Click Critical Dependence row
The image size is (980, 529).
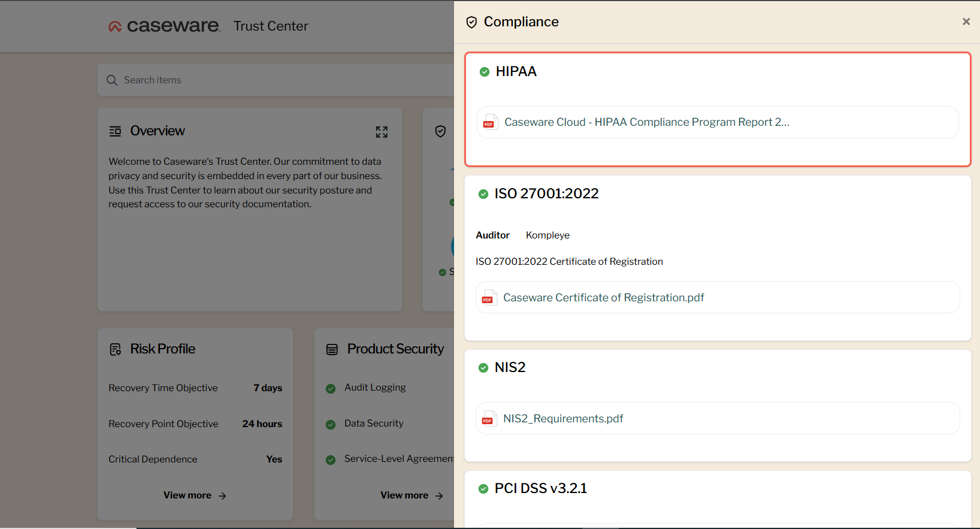tap(195, 460)
